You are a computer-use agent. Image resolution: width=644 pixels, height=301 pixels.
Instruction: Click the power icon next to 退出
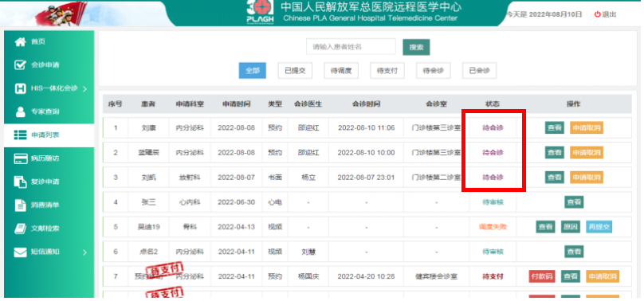point(597,14)
